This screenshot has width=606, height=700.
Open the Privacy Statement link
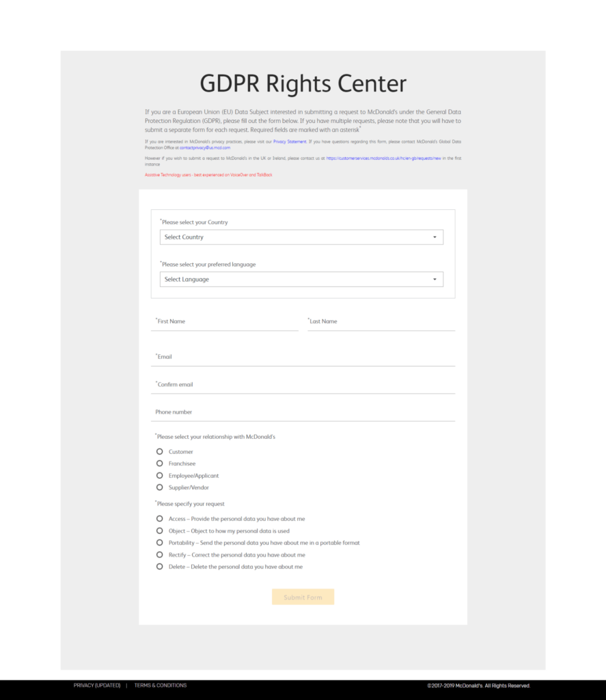point(290,142)
